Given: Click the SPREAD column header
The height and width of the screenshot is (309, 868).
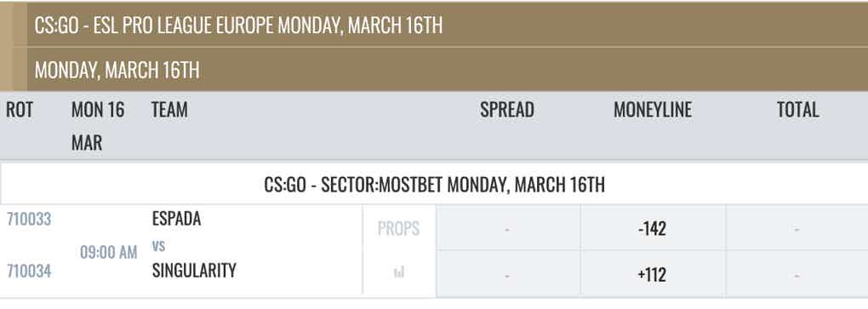Looking at the screenshot, I should [x=507, y=110].
